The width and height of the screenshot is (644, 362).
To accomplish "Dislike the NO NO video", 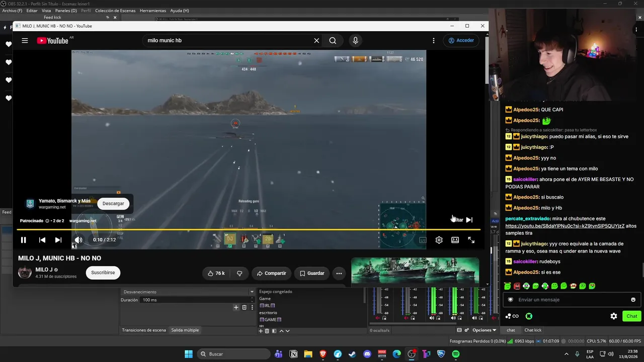I will point(239,274).
